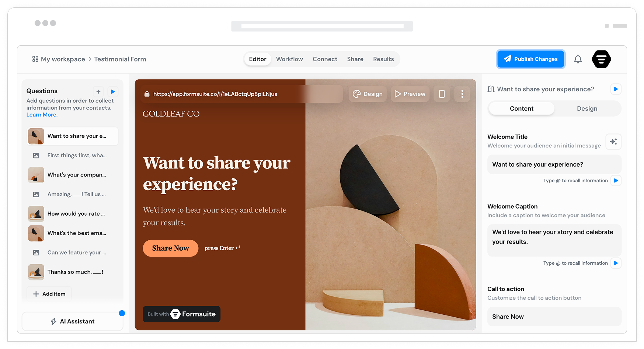Open the Workflow tab

pyautogui.click(x=289, y=59)
